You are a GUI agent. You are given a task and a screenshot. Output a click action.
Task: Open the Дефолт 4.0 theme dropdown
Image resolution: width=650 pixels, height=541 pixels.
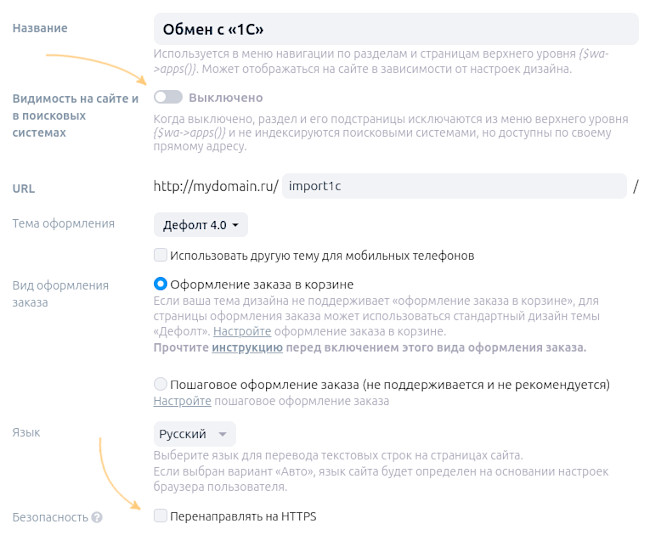pyautogui.click(x=201, y=225)
